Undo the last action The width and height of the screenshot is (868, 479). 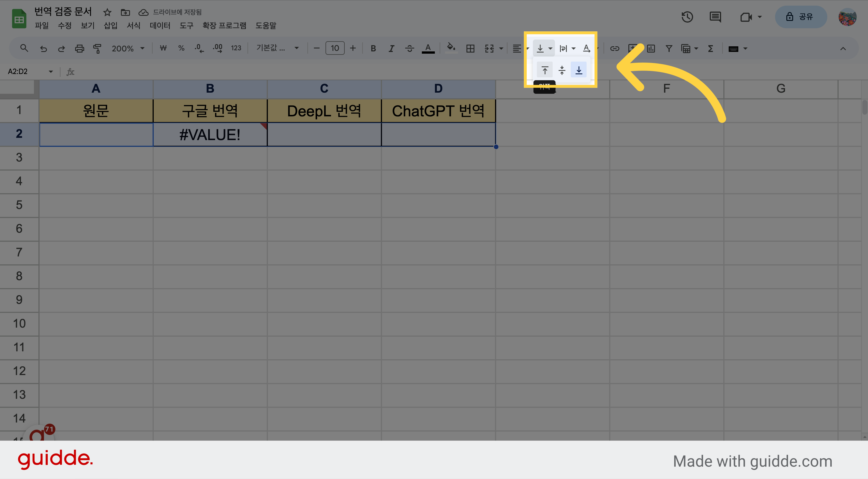tap(43, 49)
